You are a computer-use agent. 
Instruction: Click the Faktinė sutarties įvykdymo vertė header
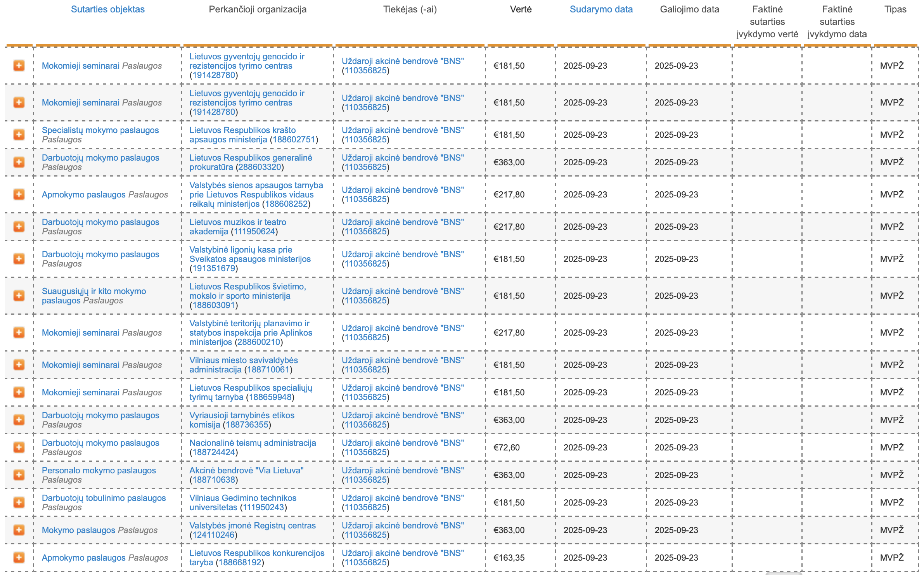click(767, 22)
